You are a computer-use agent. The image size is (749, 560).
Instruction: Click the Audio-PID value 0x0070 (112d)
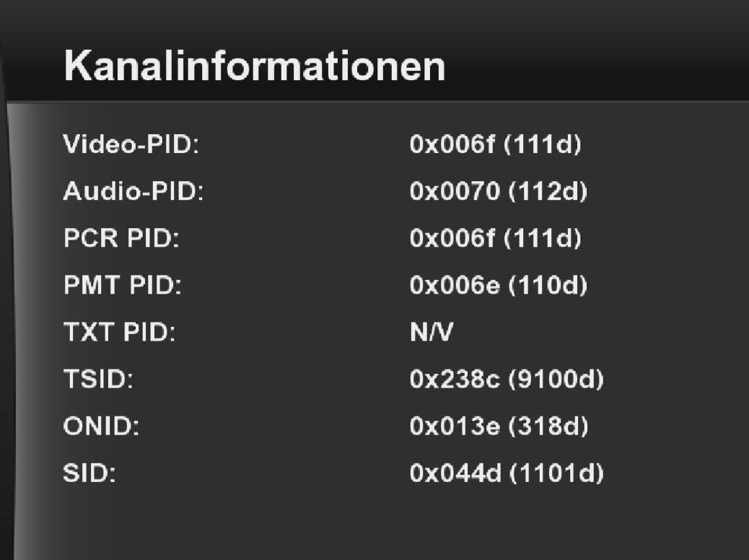click(498, 192)
